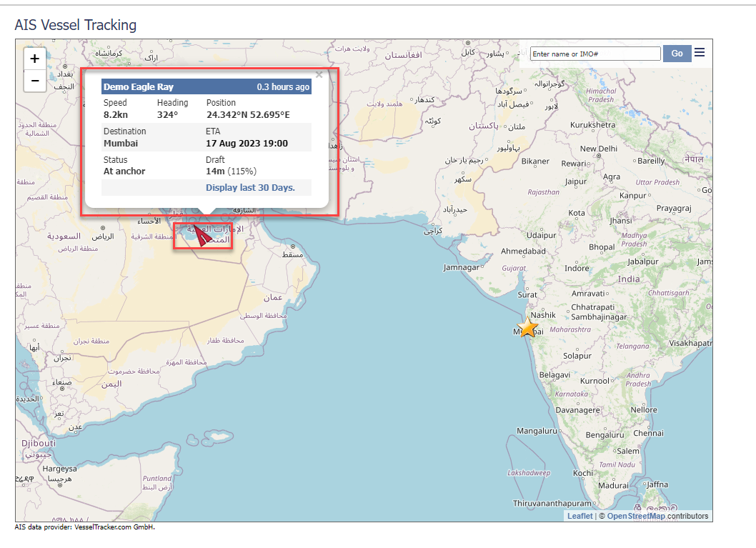Click the draft value 14m (115%)
The height and width of the screenshot is (548, 756).
click(231, 171)
